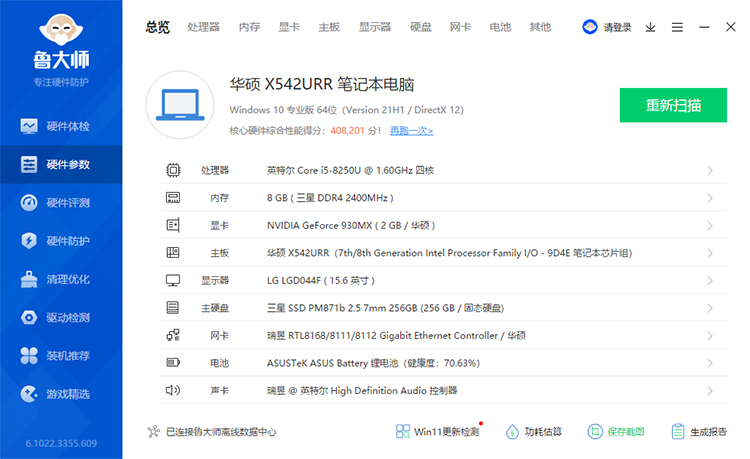Open 游戏精选 icon in sidebar

click(x=29, y=394)
